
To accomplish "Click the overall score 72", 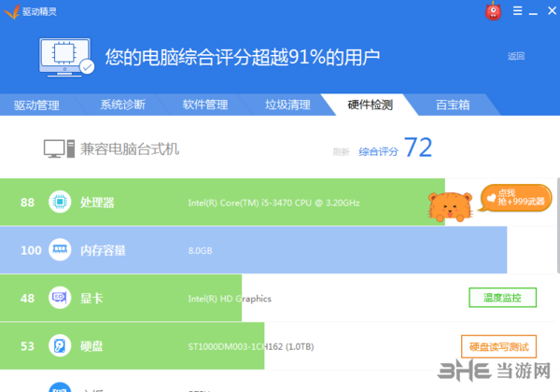I will [x=418, y=147].
